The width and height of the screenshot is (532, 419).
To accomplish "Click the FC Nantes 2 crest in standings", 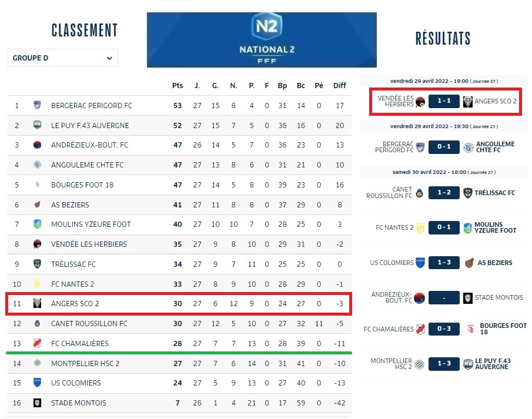I will [37, 284].
